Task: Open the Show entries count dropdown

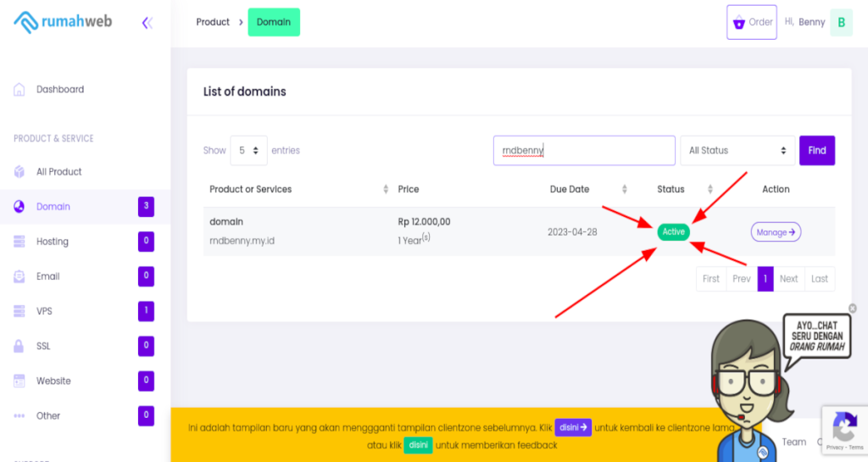Action: 248,151
